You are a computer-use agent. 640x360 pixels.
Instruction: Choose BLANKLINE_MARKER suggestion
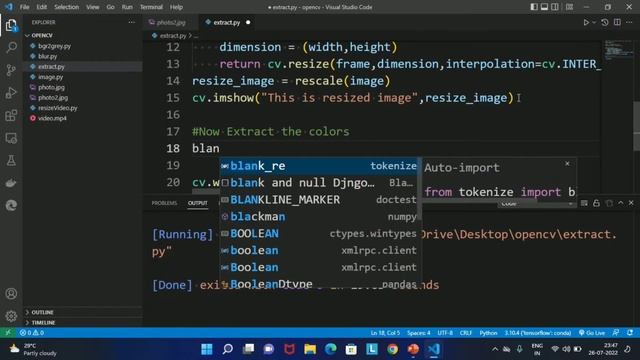tap(318, 200)
